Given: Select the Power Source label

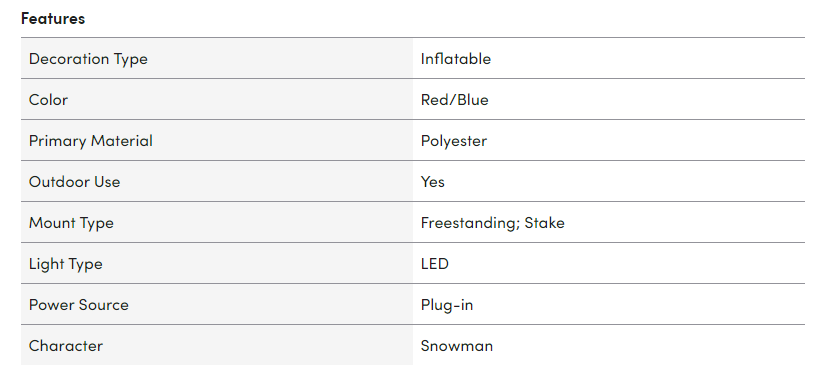Looking at the screenshot, I should tap(79, 305).
